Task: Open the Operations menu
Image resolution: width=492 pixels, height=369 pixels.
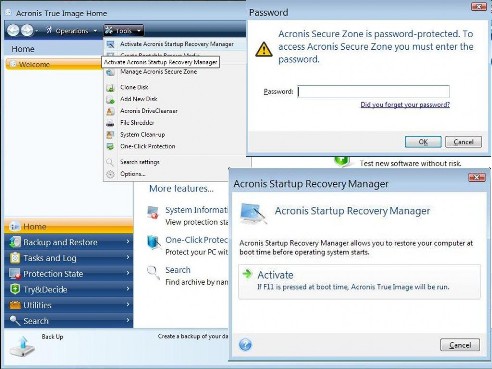Action: click(72, 31)
